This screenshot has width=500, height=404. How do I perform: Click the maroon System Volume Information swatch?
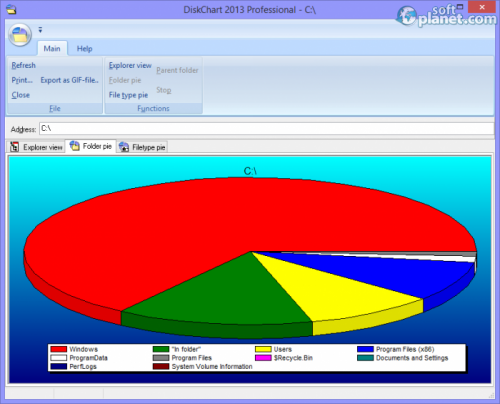coord(161,367)
